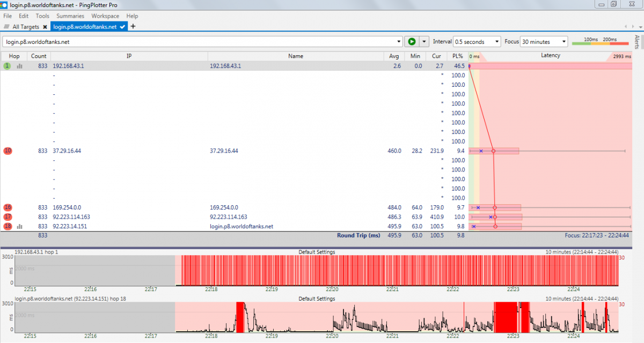Start tracing with the green play button
Image resolution: width=644 pixels, height=343 pixels.
[412, 42]
